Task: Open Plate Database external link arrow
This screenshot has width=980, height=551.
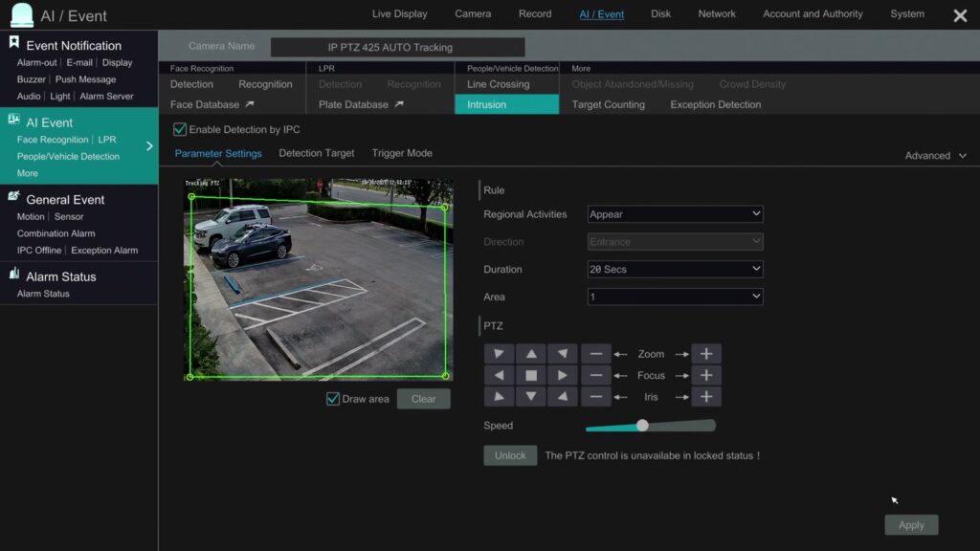Action: tap(399, 104)
